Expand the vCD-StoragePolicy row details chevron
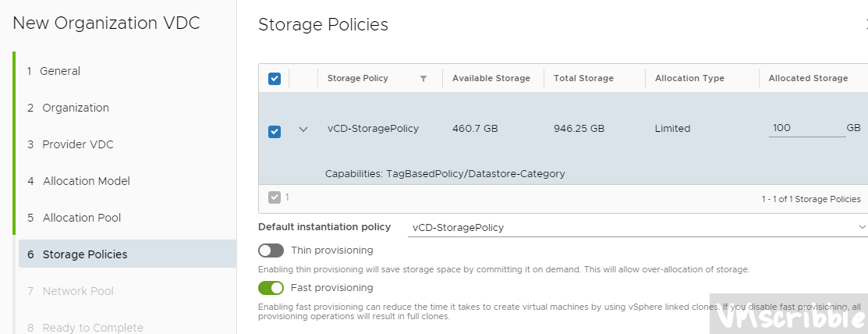This screenshot has width=868, height=334. pyautogui.click(x=303, y=130)
